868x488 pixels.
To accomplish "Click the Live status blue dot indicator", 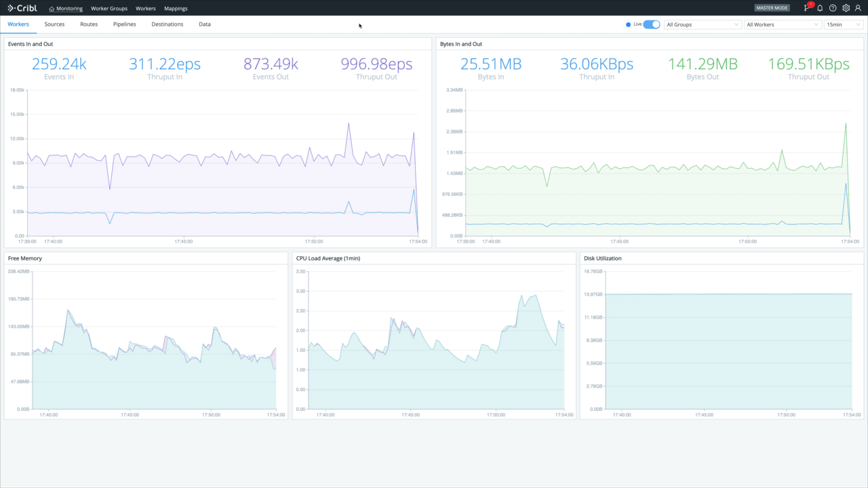I will click(628, 24).
